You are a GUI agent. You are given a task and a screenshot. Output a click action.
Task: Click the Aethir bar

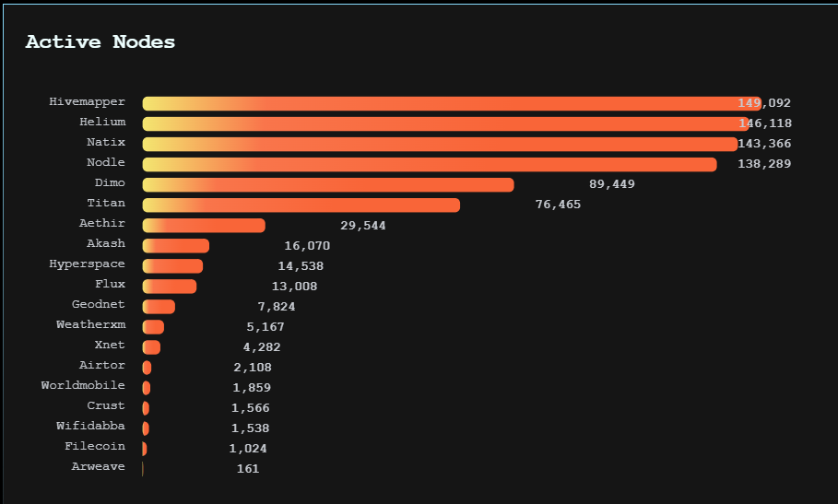point(204,225)
